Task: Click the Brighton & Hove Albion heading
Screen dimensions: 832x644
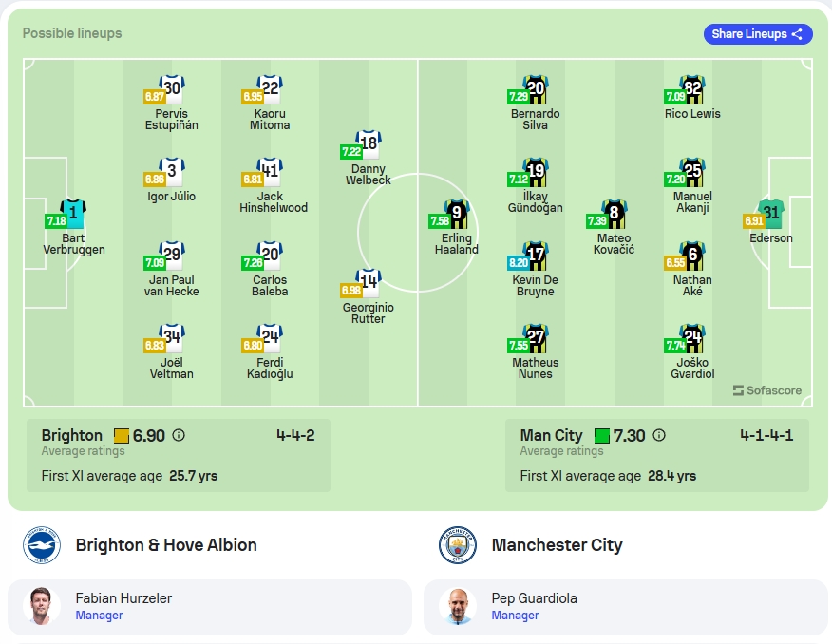Action: [166, 545]
